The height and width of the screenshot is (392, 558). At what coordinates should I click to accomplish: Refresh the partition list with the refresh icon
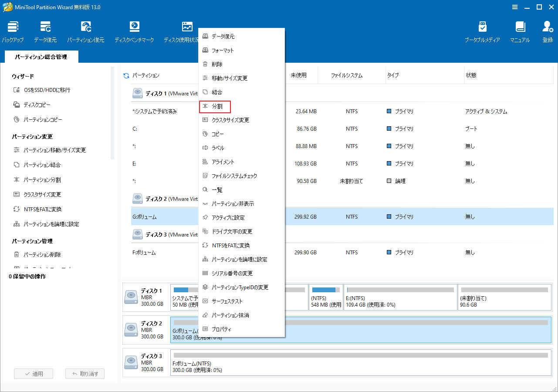[126, 74]
